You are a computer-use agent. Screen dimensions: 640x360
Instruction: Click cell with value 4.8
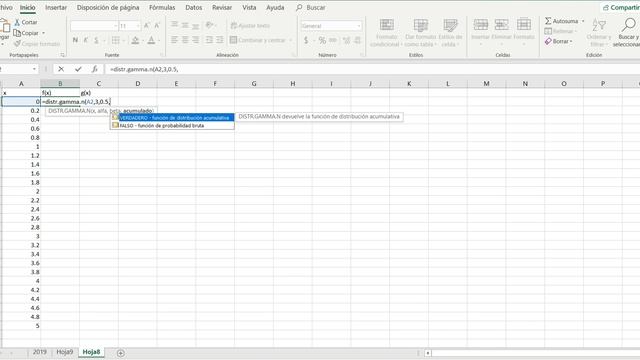[x=21, y=317]
